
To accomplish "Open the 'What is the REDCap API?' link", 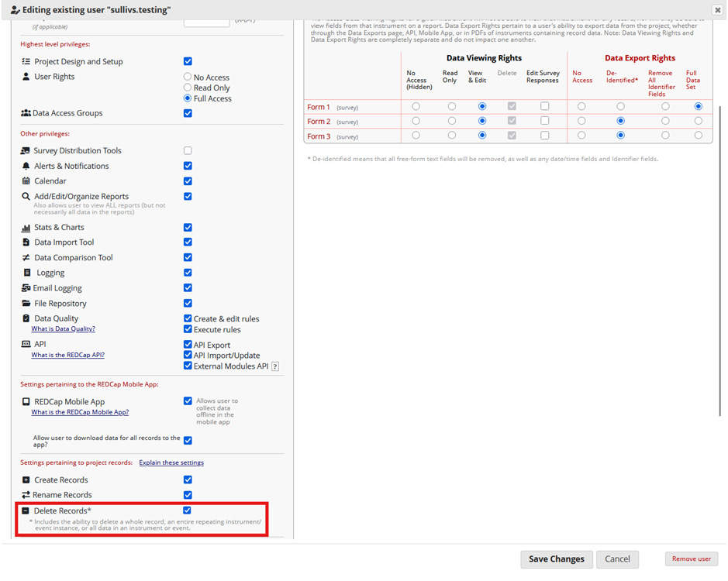I will (x=67, y=355).
